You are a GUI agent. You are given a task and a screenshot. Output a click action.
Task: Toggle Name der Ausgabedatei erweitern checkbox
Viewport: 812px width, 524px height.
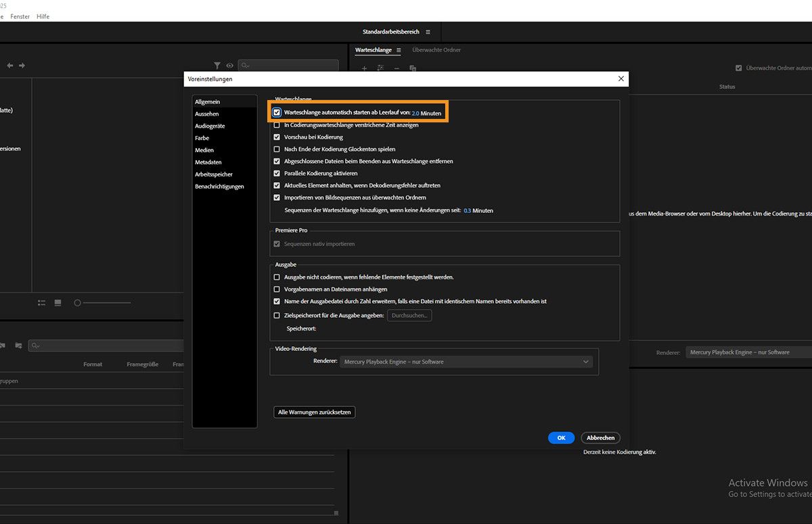tap(277, 302)
